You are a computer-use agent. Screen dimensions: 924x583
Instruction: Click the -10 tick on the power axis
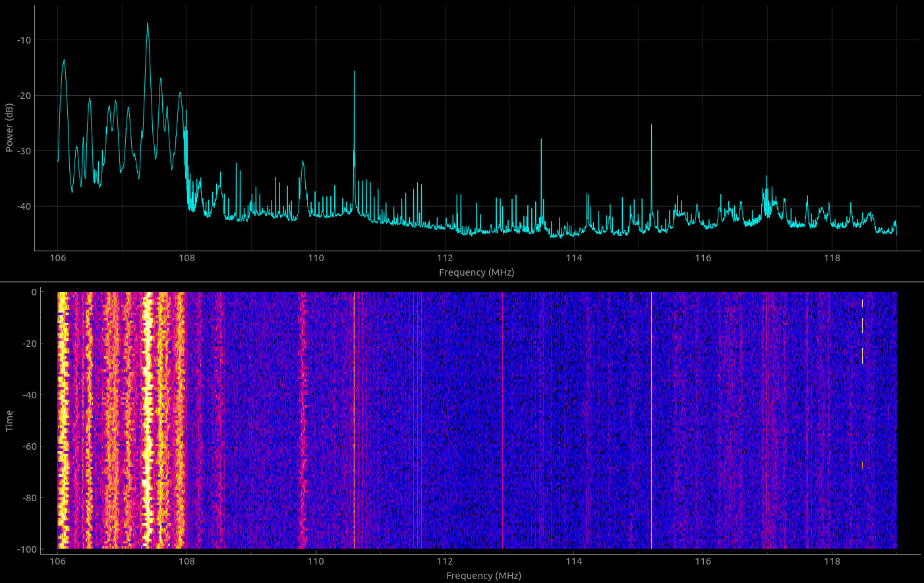24,40
